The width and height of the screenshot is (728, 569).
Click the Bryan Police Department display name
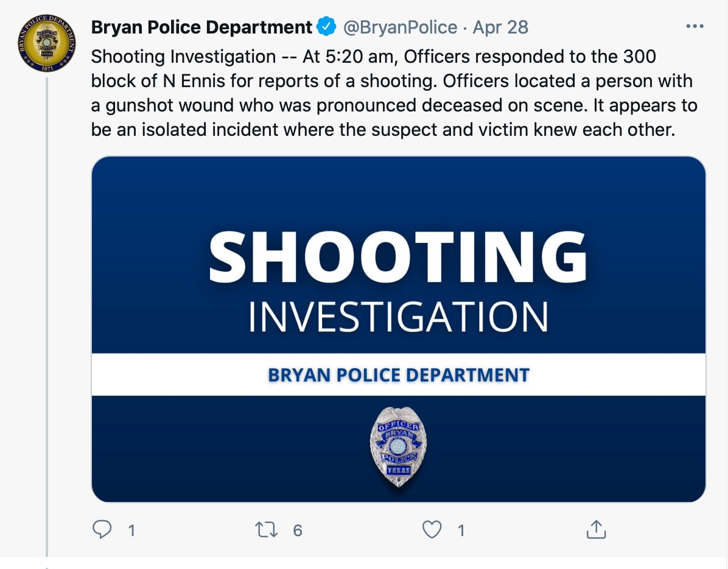click(x=201, y=27)
